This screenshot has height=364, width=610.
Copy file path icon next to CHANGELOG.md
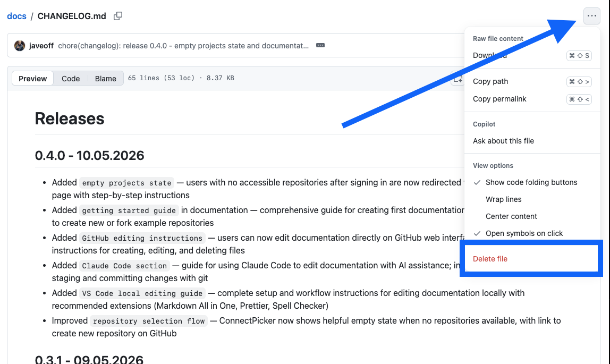118,16
